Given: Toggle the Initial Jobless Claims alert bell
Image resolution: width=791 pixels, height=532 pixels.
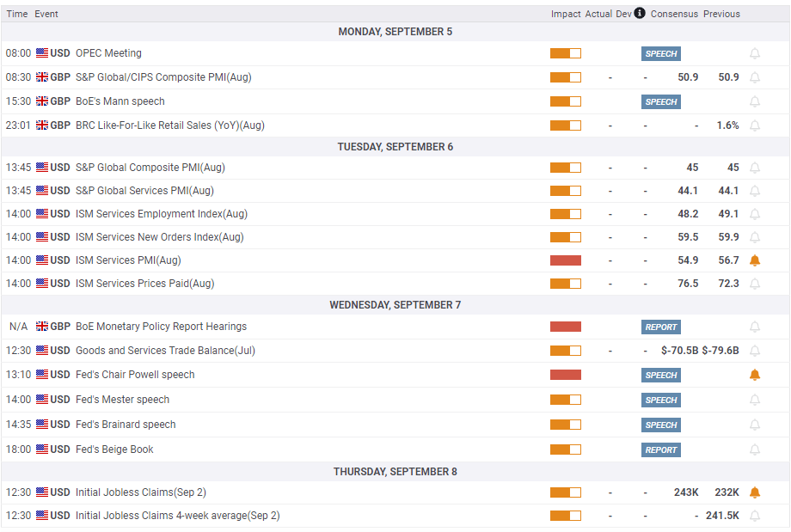Looking at the screenshot, I should click(x=755, y=492).
